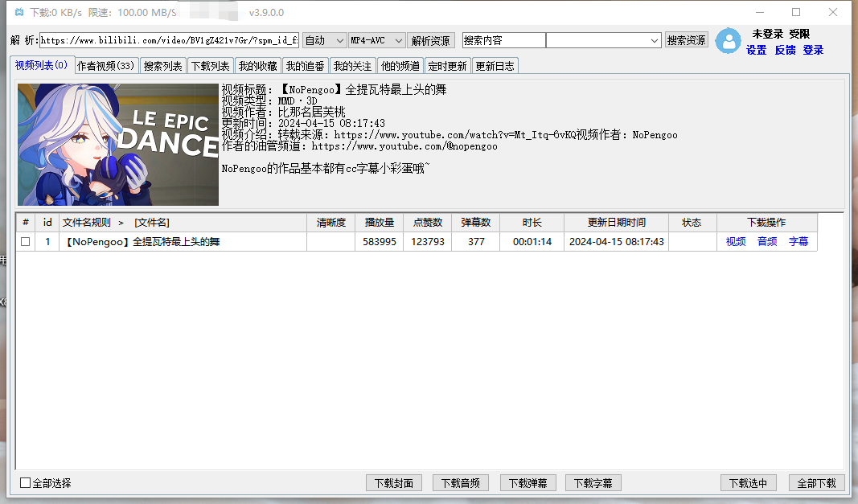The height and width of the screenshot is (504, 858).
Task: Tick the checkbox for video row 1
Action: coord(25,241)
